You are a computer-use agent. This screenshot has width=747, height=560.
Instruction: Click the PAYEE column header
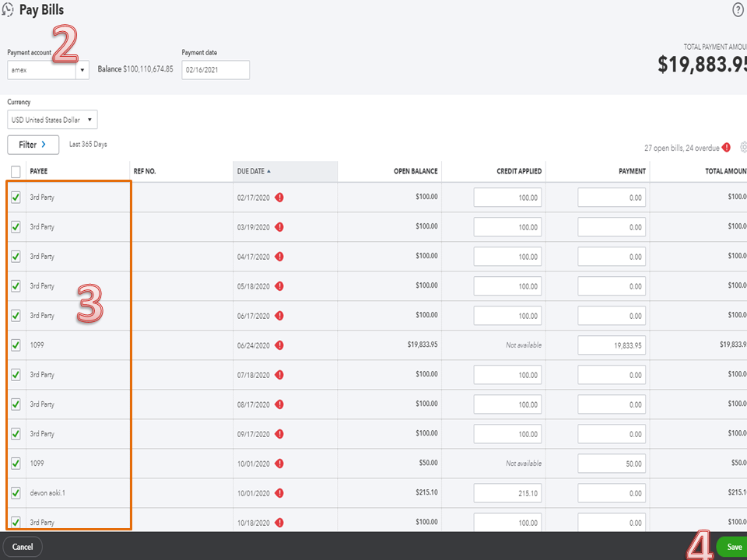point(39,171)
